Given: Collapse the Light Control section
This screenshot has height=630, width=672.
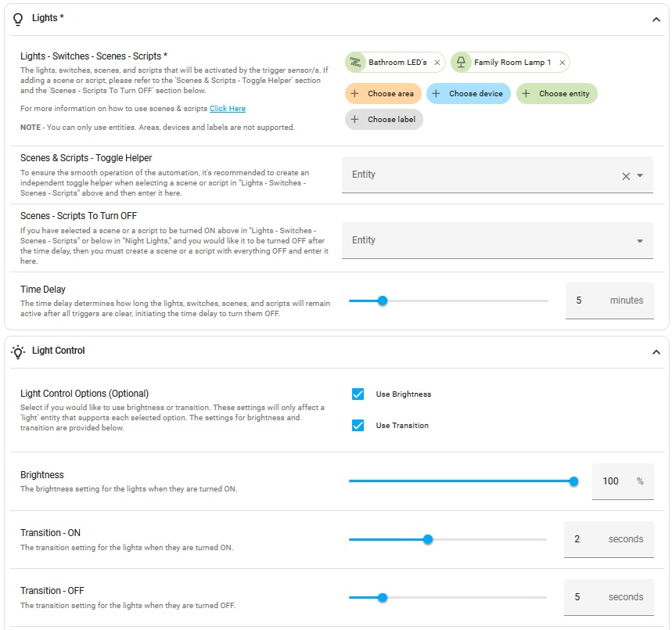Looking at the screenshot, I should [x=656, y=352].
